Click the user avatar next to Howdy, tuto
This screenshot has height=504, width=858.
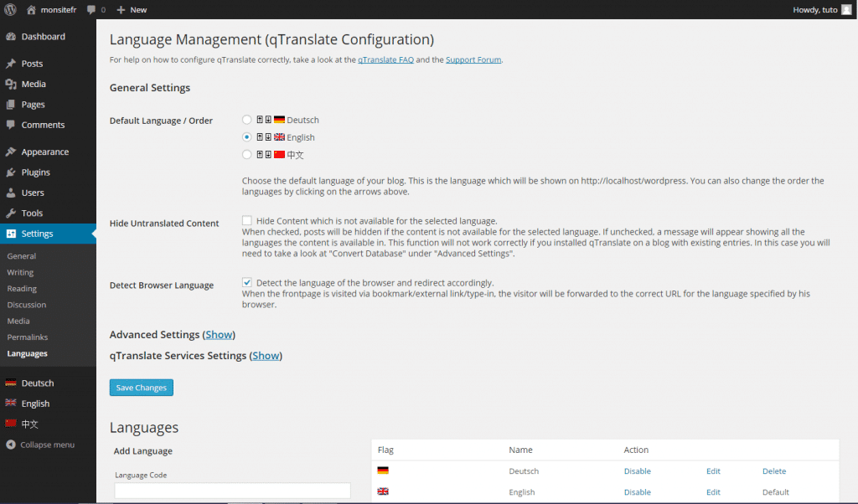point(845,9)
